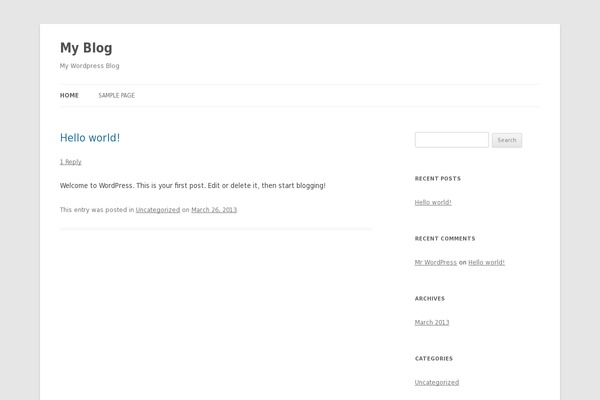
Task: Click the Recent Comments widget heading
Action: (445, 239)
